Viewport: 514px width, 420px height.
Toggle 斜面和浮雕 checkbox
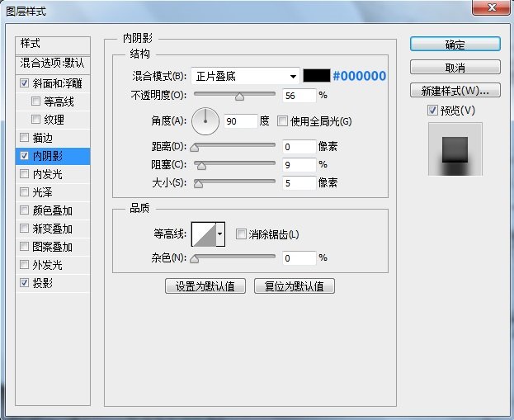point(24,83)
